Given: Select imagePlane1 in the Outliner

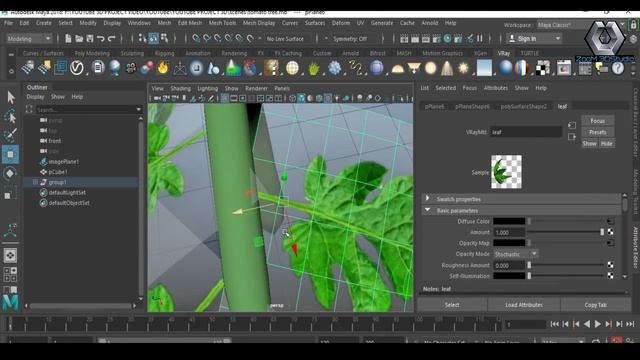Looking at the screenshot, I should tap(64, 162).
